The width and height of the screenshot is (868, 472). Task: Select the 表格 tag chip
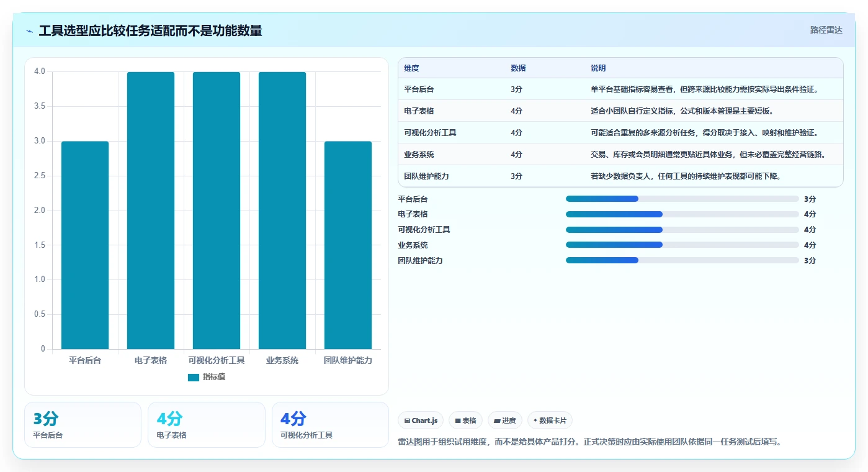[x=465, y=420]
